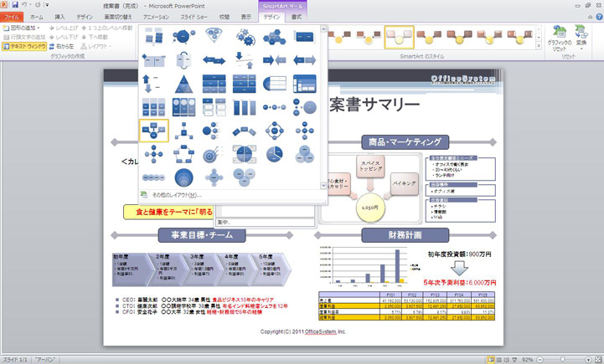The width and height of the screenshot is (604, 364).
Task: Choose the segmented pyramid layout
Action: click(x=183, y=84)
